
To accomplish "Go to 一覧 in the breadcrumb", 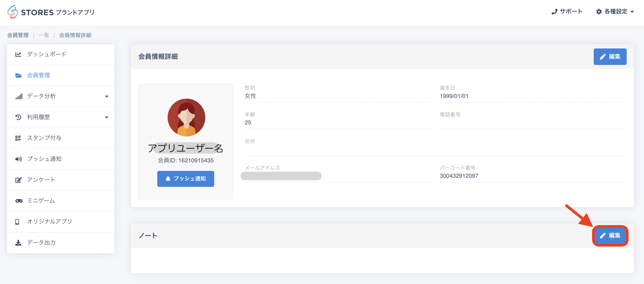I will (x=44, y=35).
